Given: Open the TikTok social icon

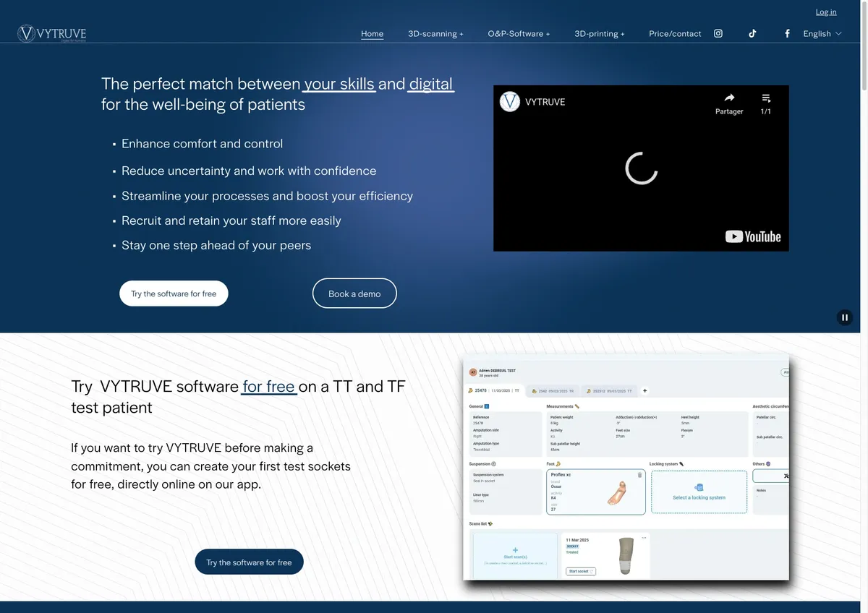Looking at the screenshot, I should (x=752, y=33).
